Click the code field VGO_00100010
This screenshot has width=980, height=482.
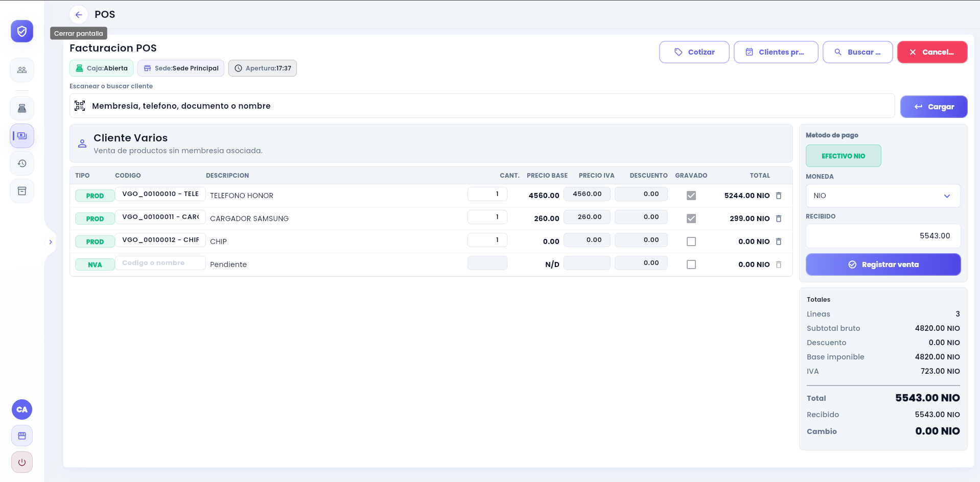tap(160, 194)
